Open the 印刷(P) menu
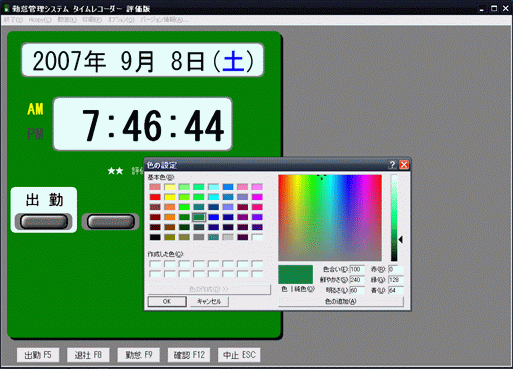Image resolution: width=513 pixels, height=369 pixels. point(92,20)
